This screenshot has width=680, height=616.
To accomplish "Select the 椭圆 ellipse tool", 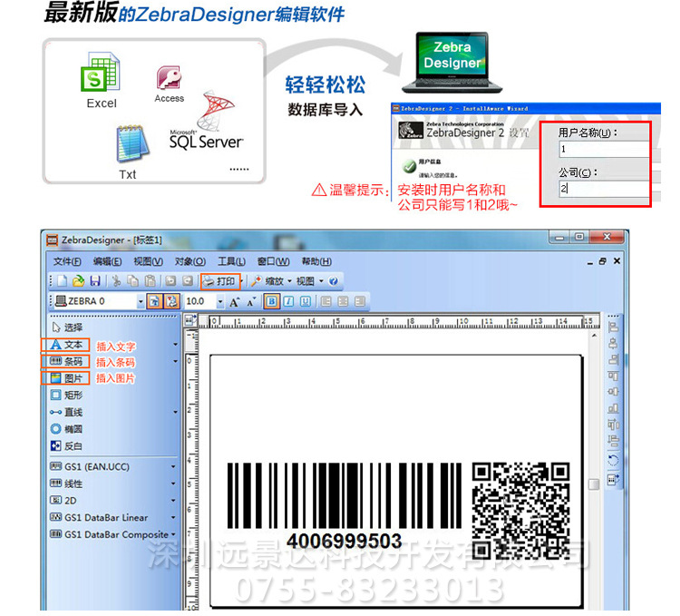I will tap(66, 429).
